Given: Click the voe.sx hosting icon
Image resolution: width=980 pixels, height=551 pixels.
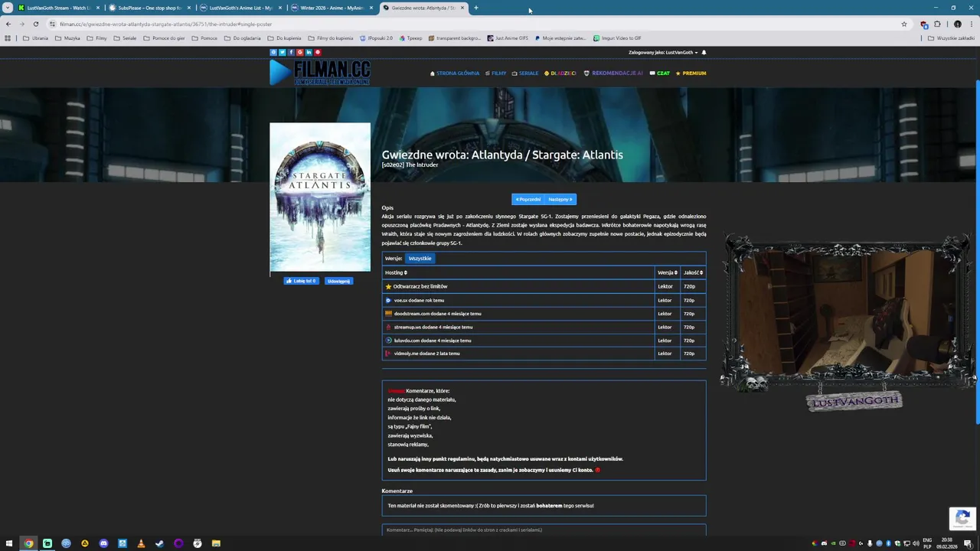Looking at the screenshot, I should click(x=388, y=300).
